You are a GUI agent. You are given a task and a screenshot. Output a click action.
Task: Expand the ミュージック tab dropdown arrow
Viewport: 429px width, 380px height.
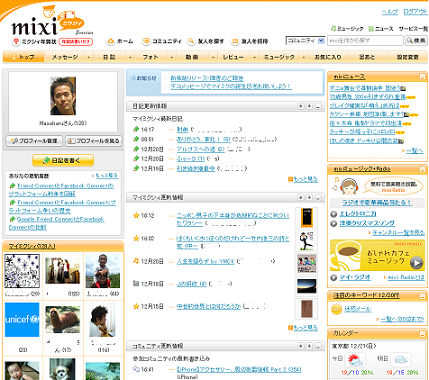(303, 57)
